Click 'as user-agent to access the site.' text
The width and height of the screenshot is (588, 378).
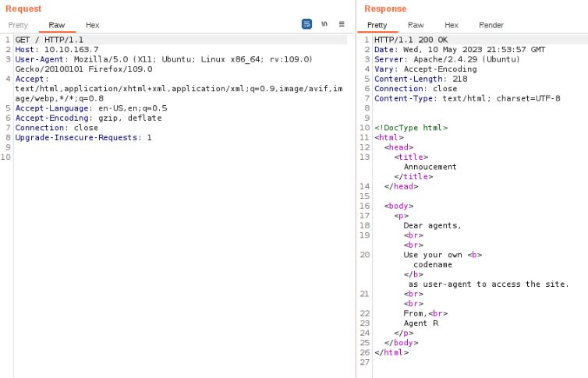pyautogui.click(x=489, y=284)
